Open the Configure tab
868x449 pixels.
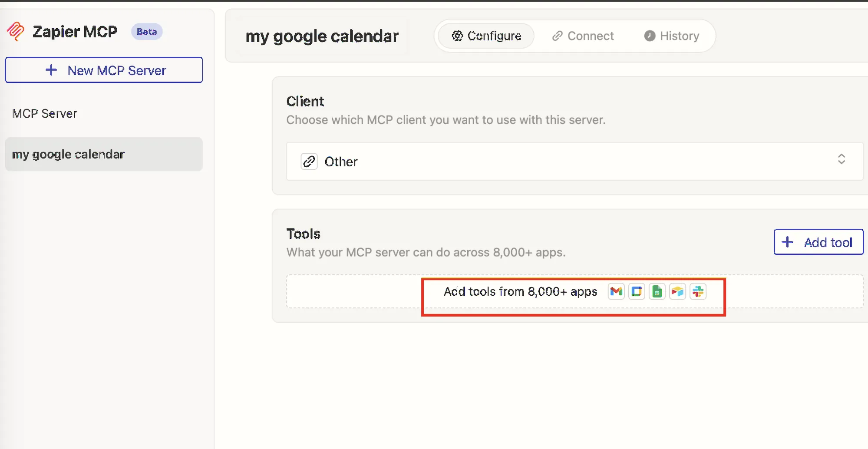pos(486,36)
